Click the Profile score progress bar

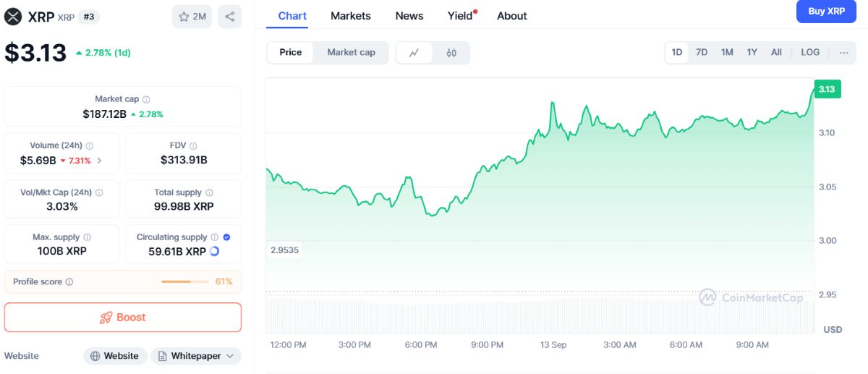pos(185,281)
